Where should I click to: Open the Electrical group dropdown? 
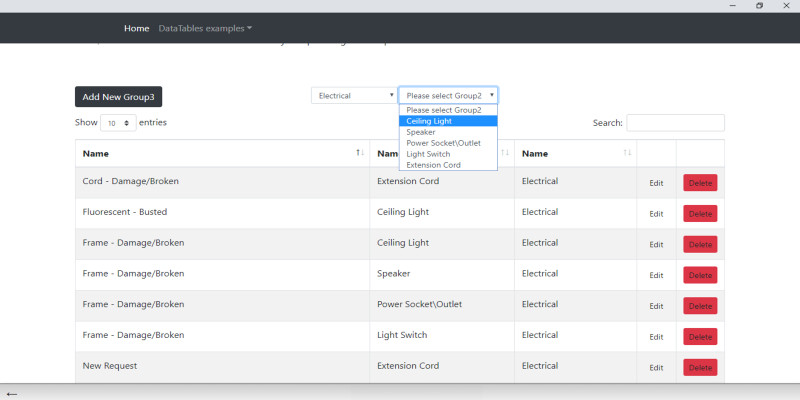pos(354,96)
